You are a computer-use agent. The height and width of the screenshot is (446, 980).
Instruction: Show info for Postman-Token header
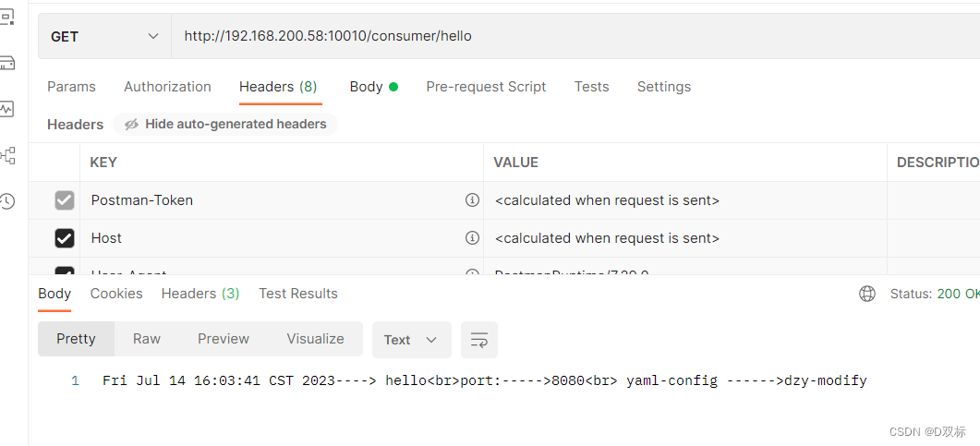click(472, 200)
